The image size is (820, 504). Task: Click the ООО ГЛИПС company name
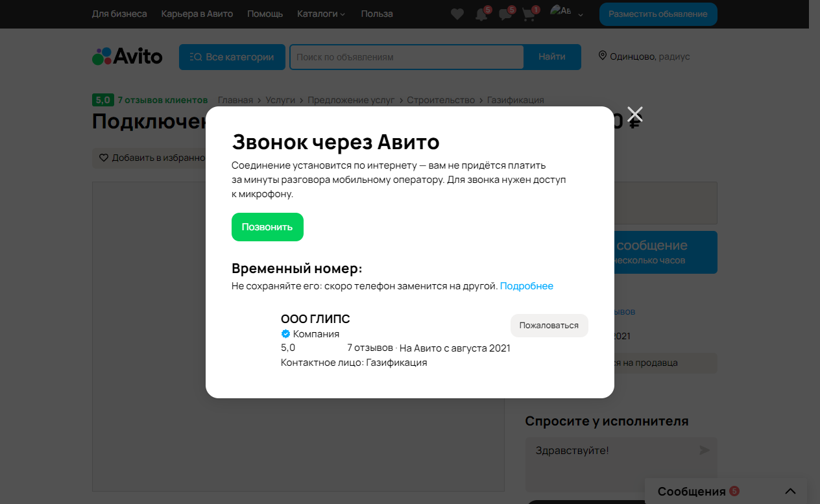(x=315, y=319)
